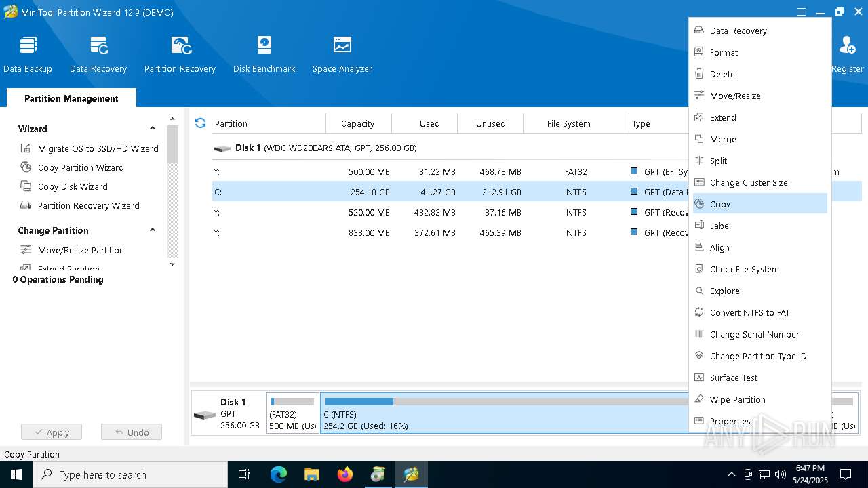Screen dimensions: 868x488
Task: Click Copy in the context menu
Action: tap(759, 204)
